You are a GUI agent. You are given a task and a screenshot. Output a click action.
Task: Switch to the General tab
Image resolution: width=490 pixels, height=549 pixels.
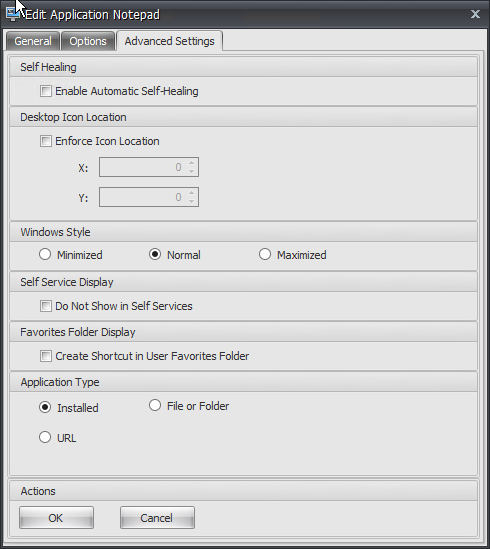[x=33, y=41]
